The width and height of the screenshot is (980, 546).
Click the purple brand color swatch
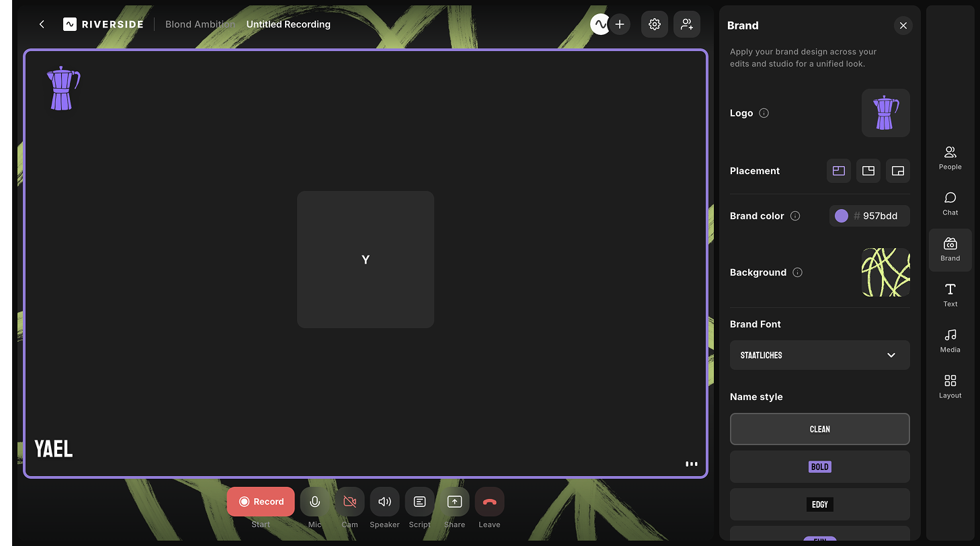point(841,216)
